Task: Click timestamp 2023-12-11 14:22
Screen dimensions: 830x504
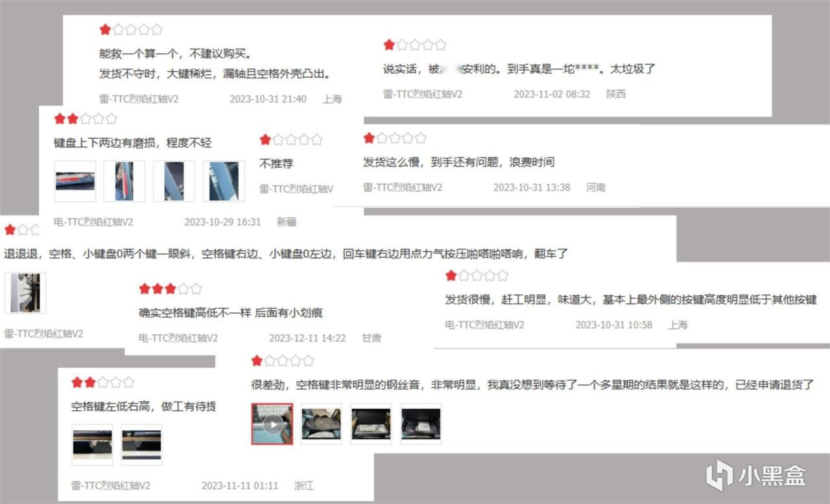Action: 307,338
